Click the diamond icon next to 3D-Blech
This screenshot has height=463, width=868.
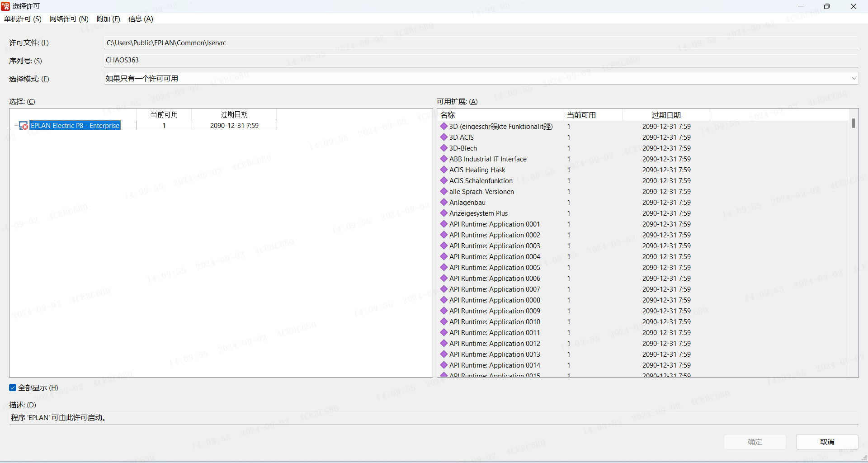click(444, 148)
